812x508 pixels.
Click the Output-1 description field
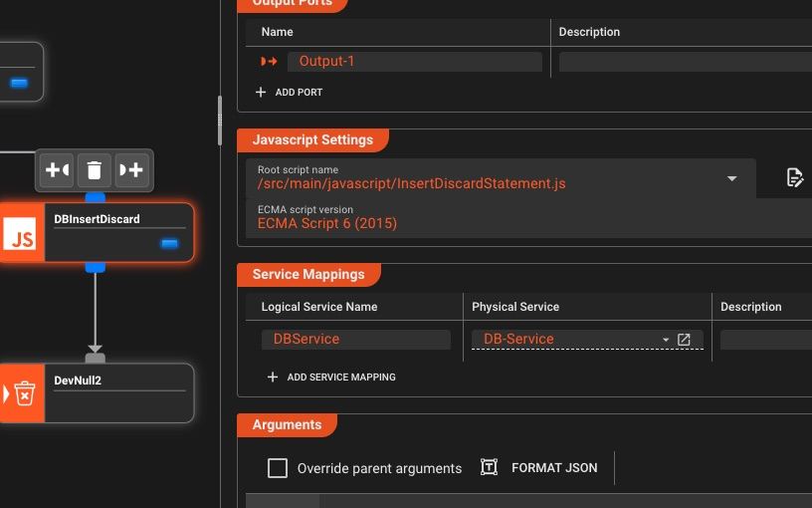[x=685, y=61]
